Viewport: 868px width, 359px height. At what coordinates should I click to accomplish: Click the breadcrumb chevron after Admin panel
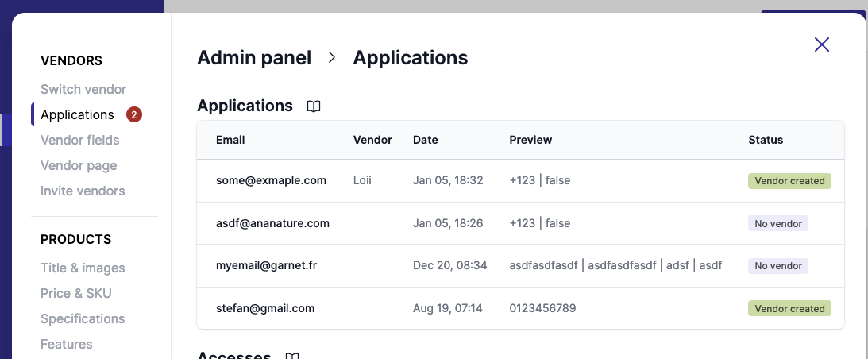pos(332,58)
